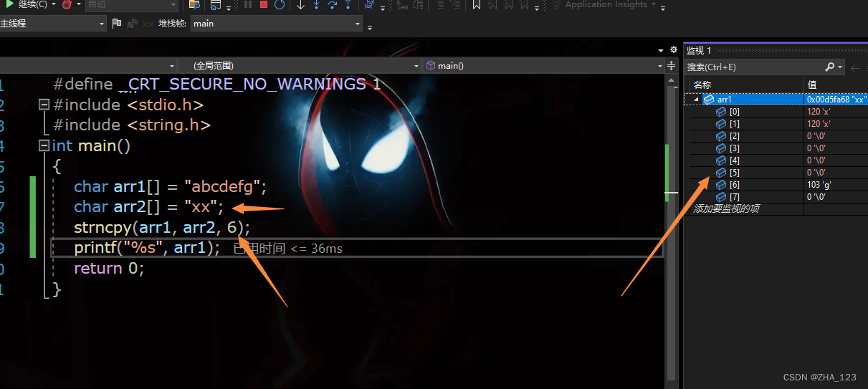Click the blue icon right of Step Out

pyautogui.click(x=368, y=4)
